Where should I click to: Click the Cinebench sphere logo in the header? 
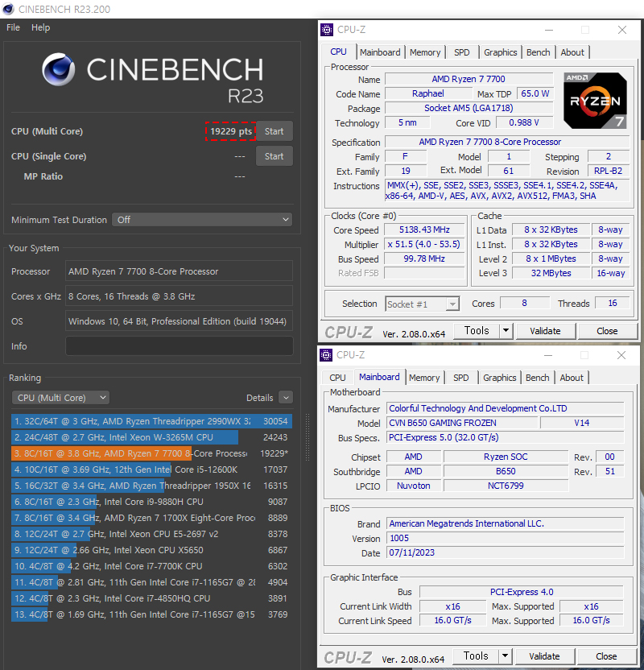point(59,69)
